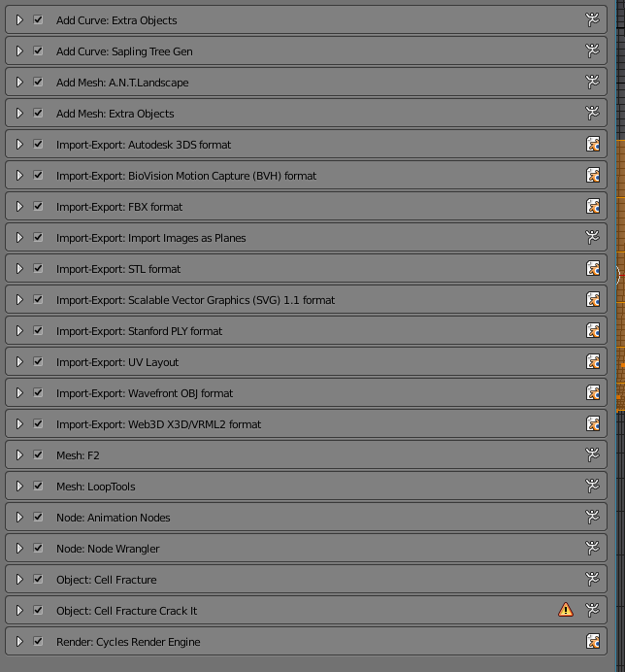
Task: Click community icon on Sapling Tree Gen row
Action: (592, 50)
